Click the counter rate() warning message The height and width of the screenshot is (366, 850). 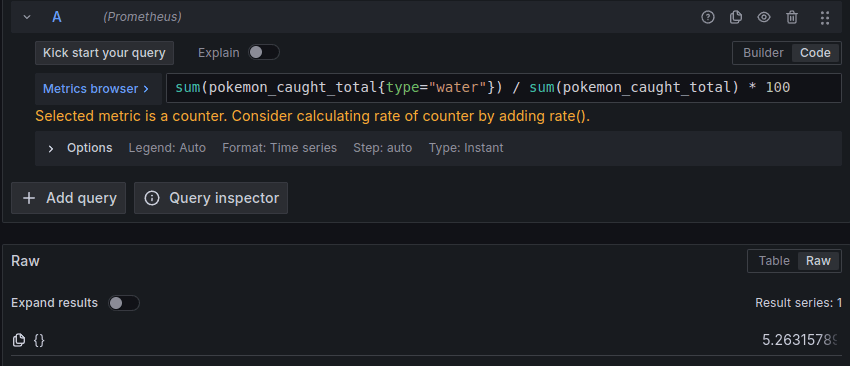coord(312,116)
